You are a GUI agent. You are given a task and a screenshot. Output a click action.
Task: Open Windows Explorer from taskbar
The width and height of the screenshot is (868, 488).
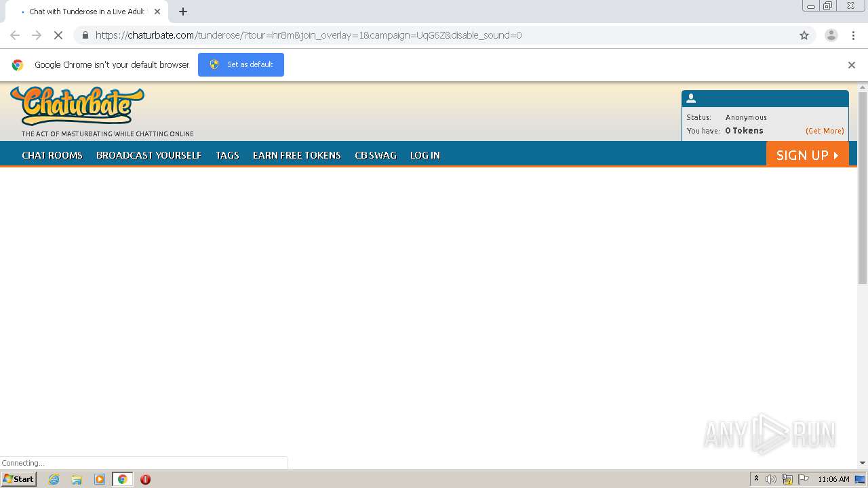(x=77, y=479)
